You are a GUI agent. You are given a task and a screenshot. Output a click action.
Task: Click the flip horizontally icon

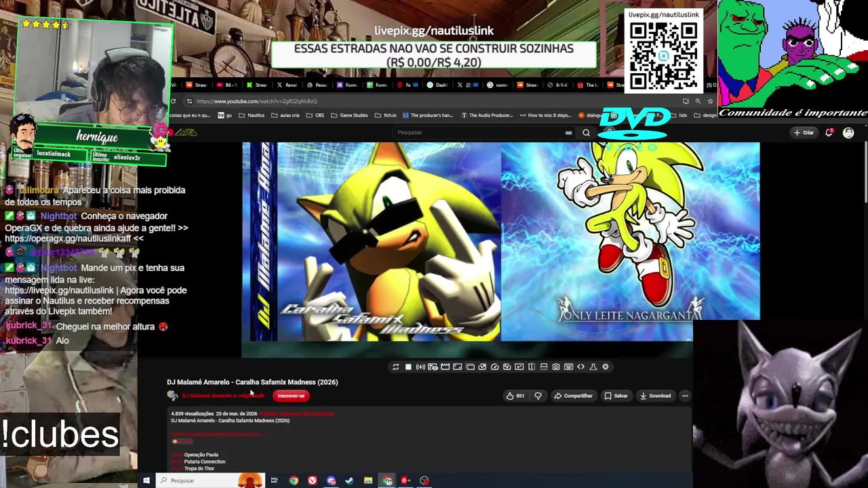coord(532,367)
